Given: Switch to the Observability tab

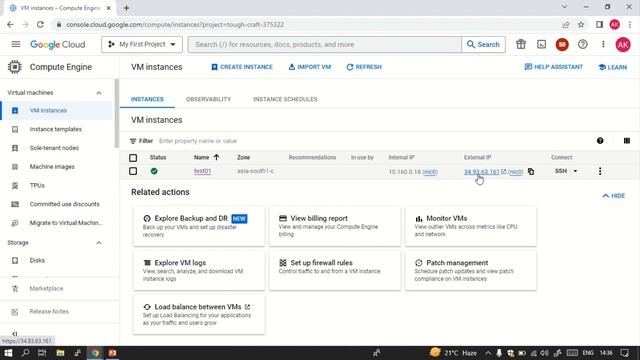Looking at the screenshot, I should pos(208,99).
